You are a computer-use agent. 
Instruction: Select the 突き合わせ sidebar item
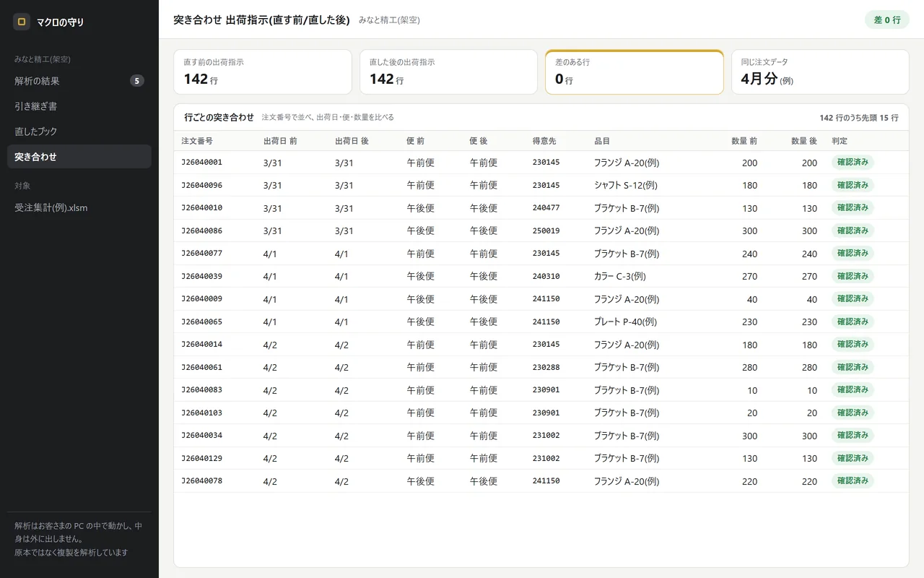[79, 157]
